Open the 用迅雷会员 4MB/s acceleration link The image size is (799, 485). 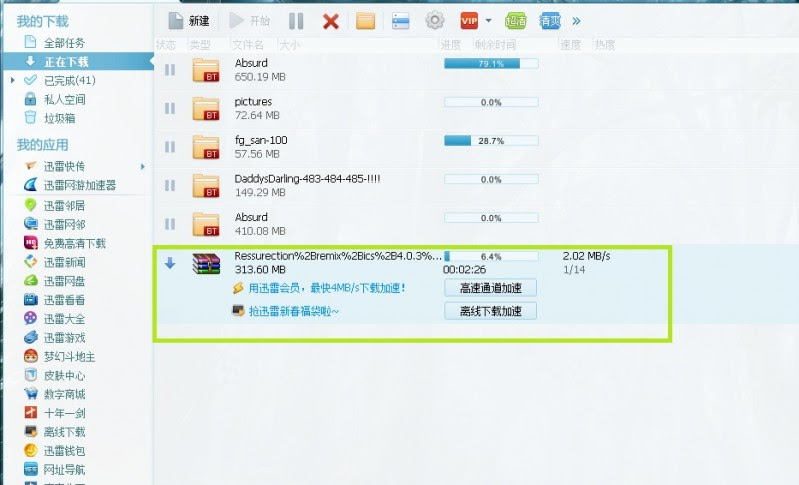tap(327, 288)
